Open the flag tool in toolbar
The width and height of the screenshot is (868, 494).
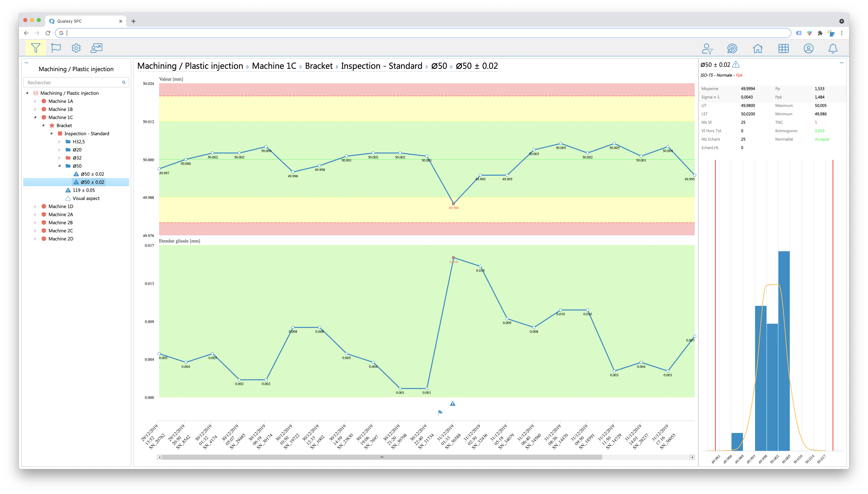pyautogui.click(x=56, y=48)
